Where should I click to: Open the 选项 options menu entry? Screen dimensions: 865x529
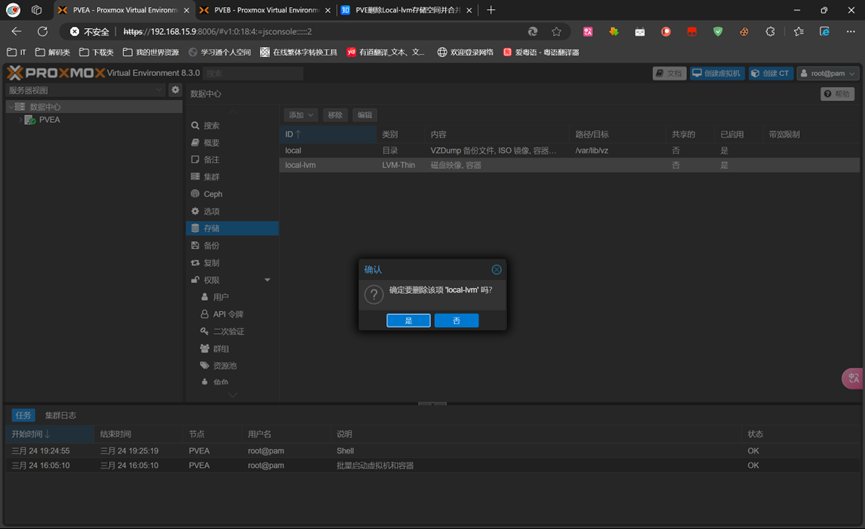pyautogui.click(x=232, y=211)
